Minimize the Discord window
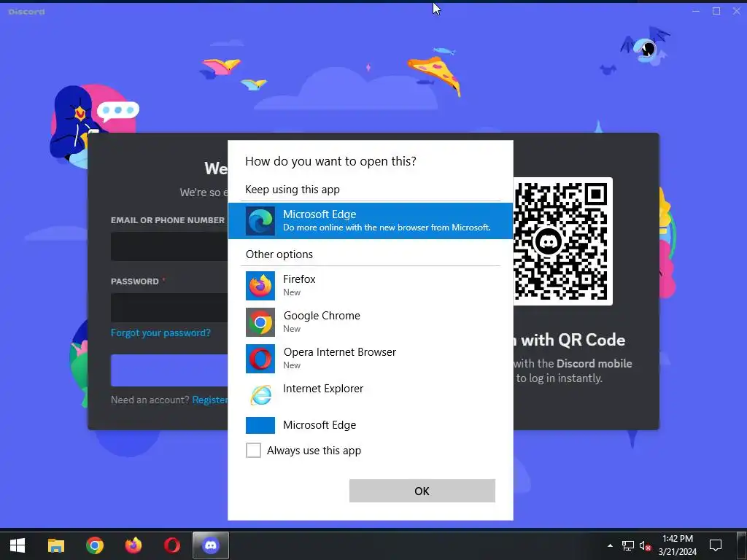The image size is (747, 560). pos(695,11)
